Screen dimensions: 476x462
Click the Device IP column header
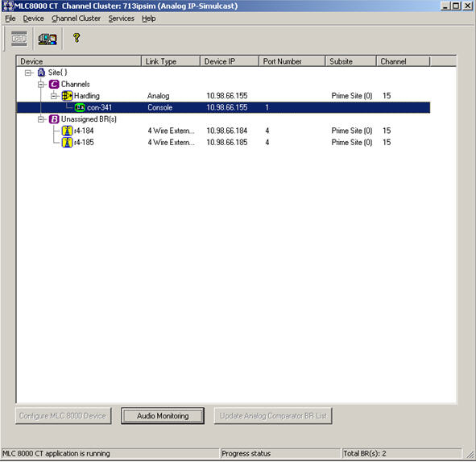coord(230,61)
